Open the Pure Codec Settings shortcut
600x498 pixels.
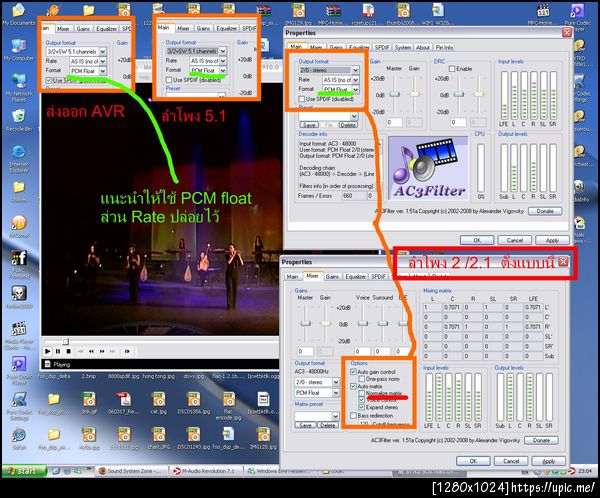pyautogui.click(x=18, y=406)
